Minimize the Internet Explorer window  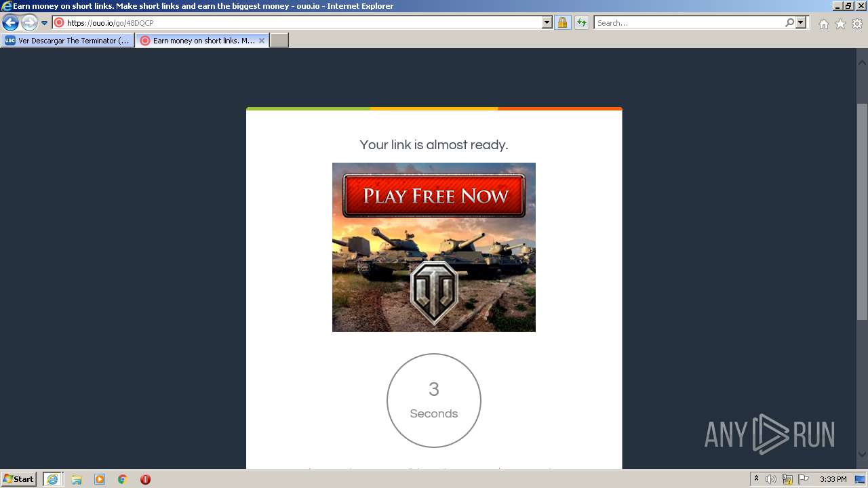(836, 5)
